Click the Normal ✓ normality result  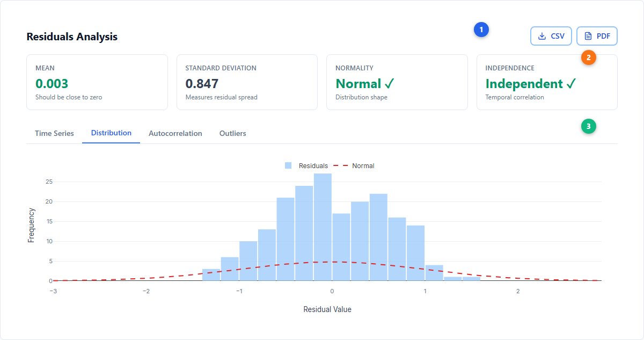365,84
